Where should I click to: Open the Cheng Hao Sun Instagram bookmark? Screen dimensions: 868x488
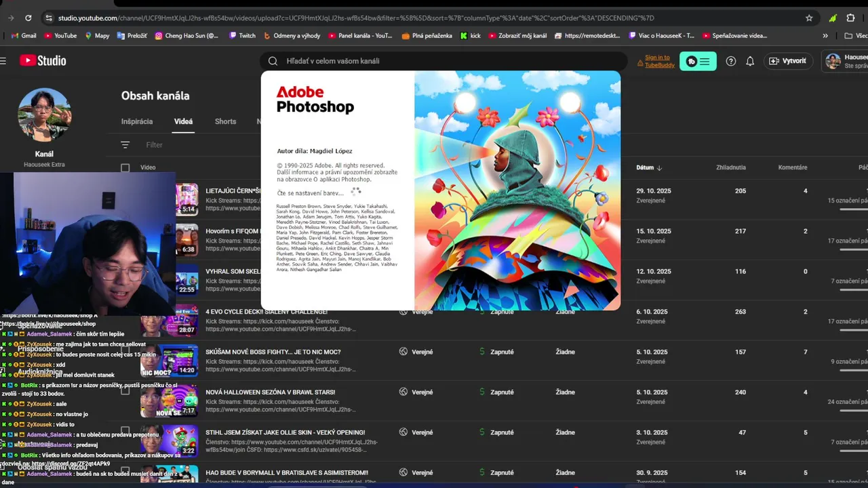[186, 35]
